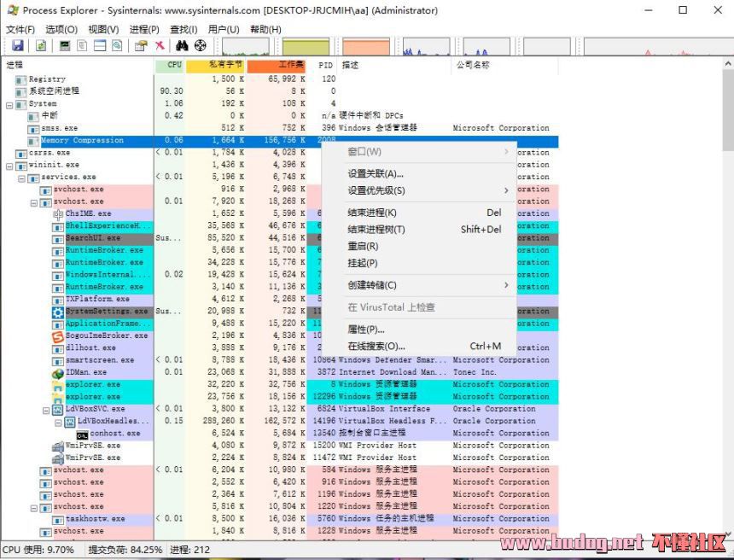Click the DLL/handles view toolbar icon
The image size is (734, 560).
coord(117,45)
